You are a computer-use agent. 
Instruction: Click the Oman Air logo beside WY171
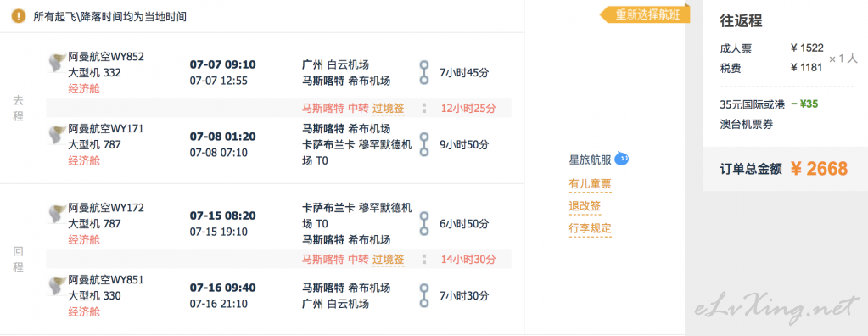tap(57, 135)
